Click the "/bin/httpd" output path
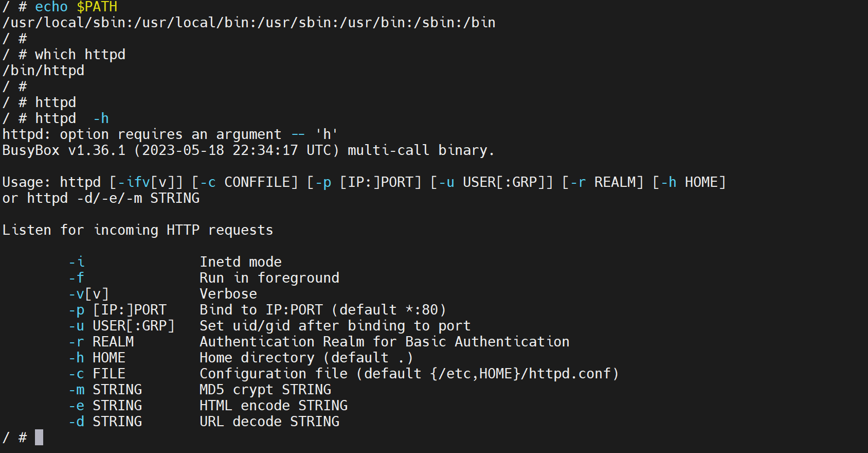The image size is (868, 453). pyautogui.click(x=43, y=71)
